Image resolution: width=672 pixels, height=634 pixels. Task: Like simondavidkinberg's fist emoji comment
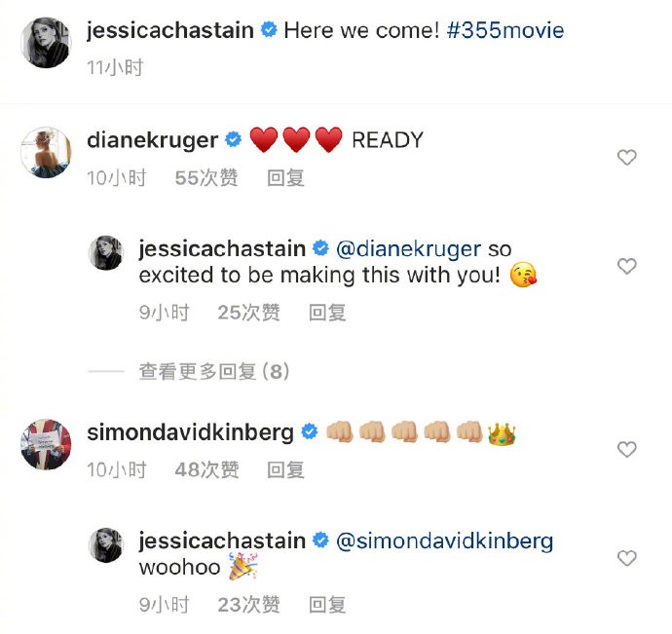tap(627, 449)
